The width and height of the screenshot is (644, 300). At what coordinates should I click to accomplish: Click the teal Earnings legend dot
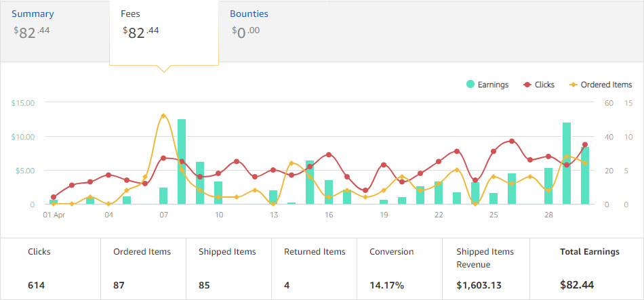pyautogui.click(x=470, y=85)
